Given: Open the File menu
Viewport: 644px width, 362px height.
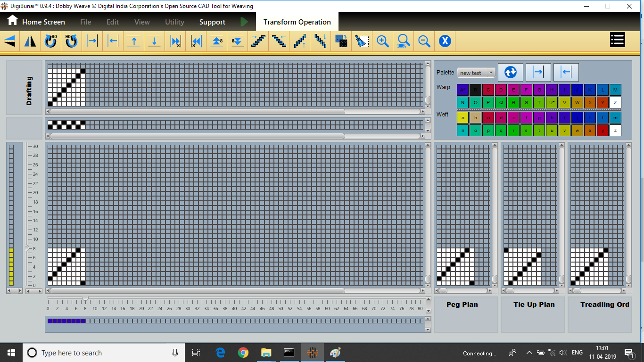Looking at the screenshot, I should [x=85, y=22].
